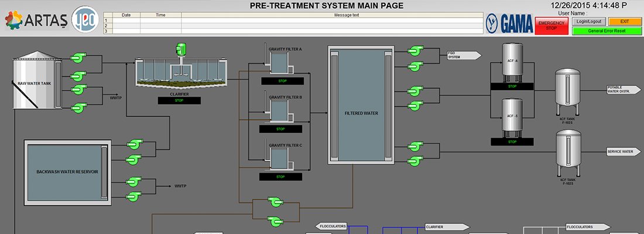
Task: Open the ACF-A vessel icon
Action: pos(512,60)
